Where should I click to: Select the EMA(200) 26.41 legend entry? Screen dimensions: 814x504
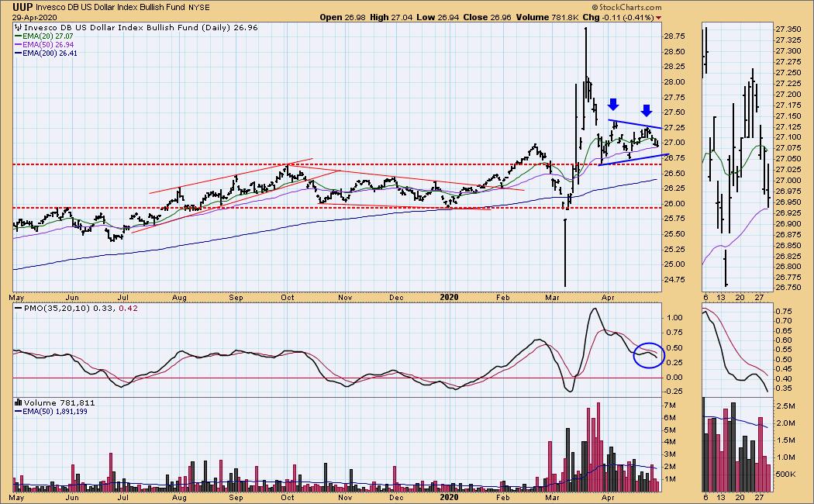tap(47, 53)
